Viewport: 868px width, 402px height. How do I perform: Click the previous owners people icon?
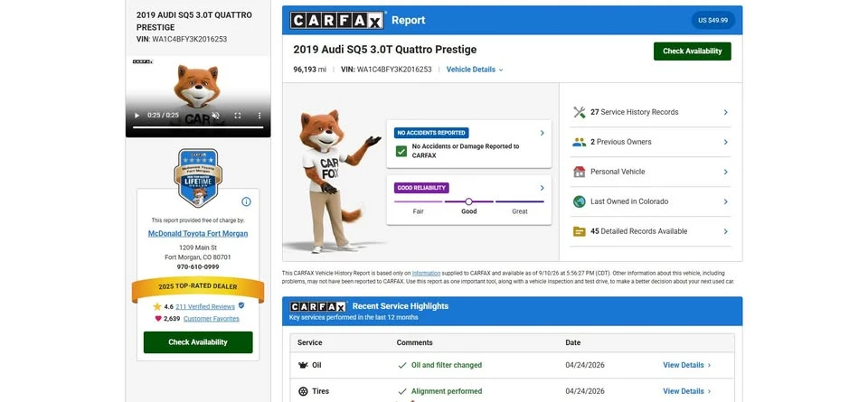pos(579,142)
